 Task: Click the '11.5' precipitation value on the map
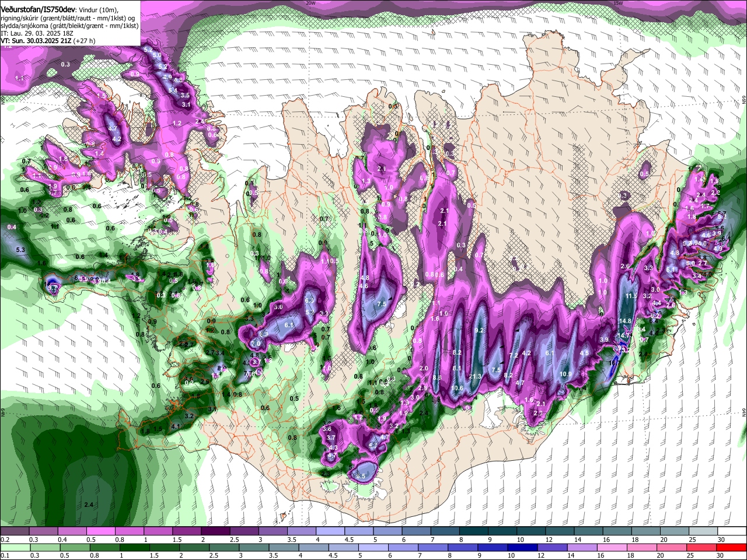pyautogui.click(x=631, y=296)
